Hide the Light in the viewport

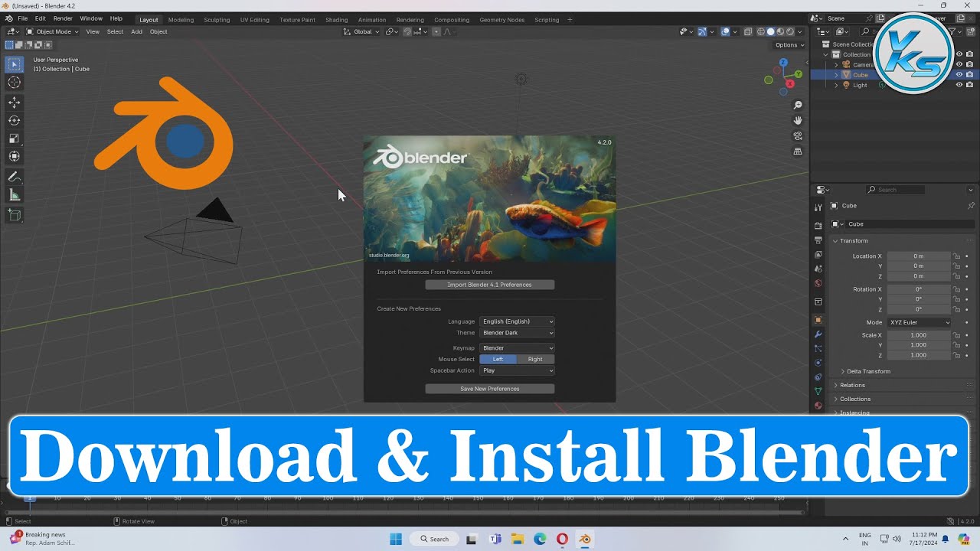point(959,85)
